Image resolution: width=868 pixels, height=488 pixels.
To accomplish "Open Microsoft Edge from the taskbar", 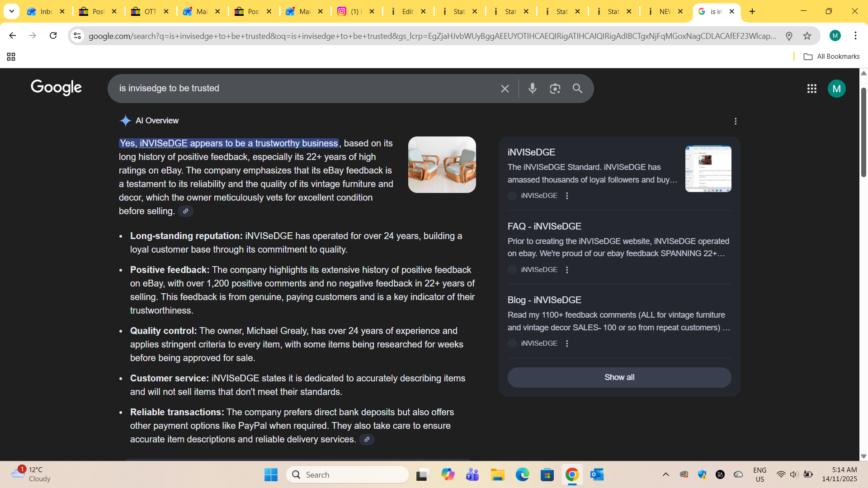I will click(522, 474).
